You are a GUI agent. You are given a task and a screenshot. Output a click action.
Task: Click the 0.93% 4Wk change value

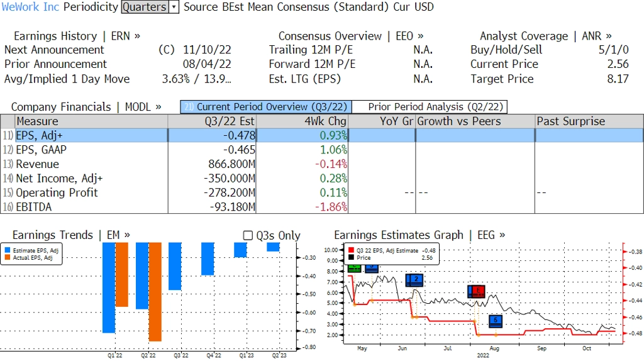pos(333,135)
